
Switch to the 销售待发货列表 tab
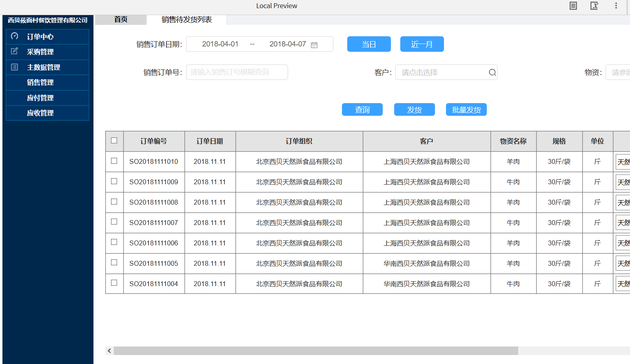click(x=186, y=20)
